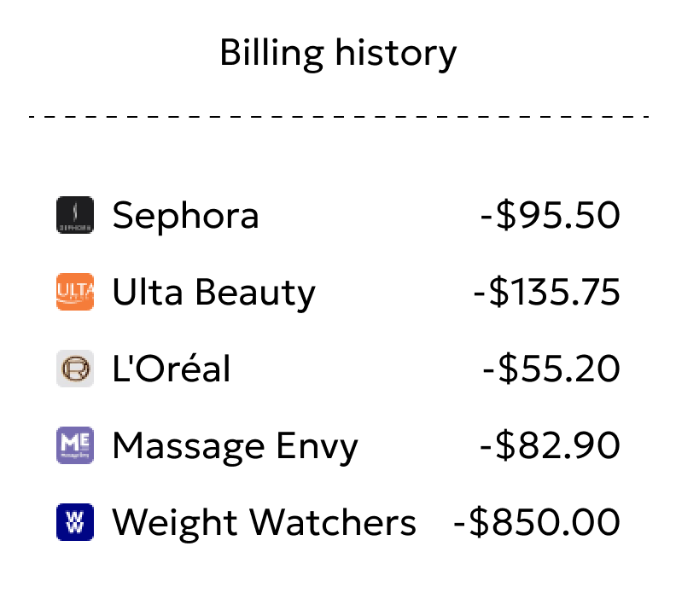
Task: Click the dashed divider line under the heading
Action: (338, 115)
